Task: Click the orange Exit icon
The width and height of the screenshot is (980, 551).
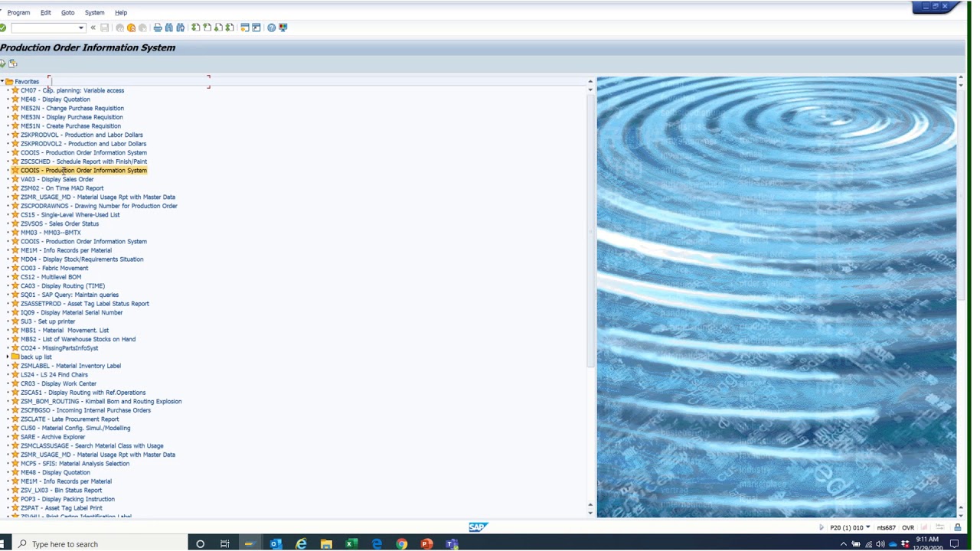Action: 131,28
